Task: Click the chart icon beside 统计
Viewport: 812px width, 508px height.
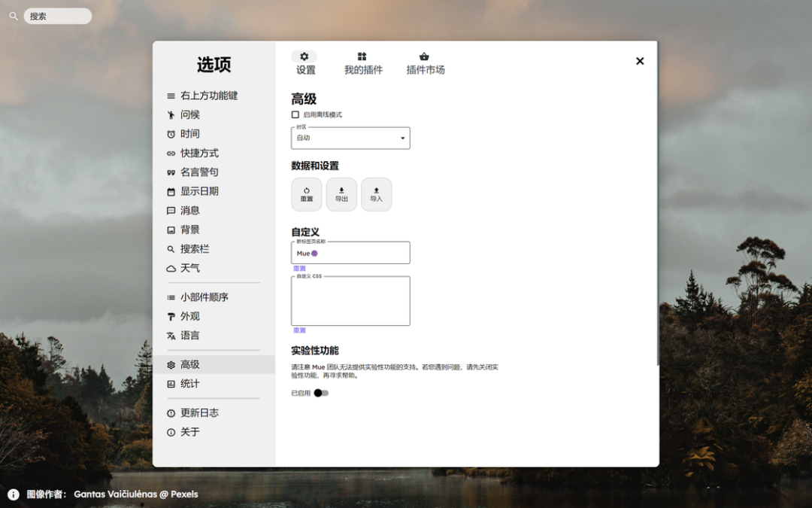Action: [x=171, y=384]
